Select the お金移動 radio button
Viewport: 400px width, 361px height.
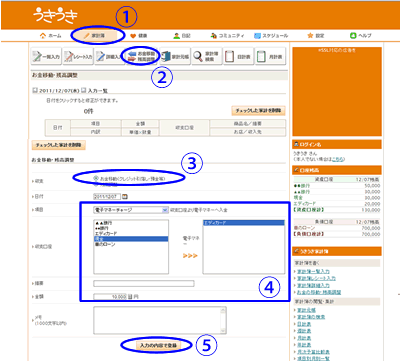click(x=96, y=179)
